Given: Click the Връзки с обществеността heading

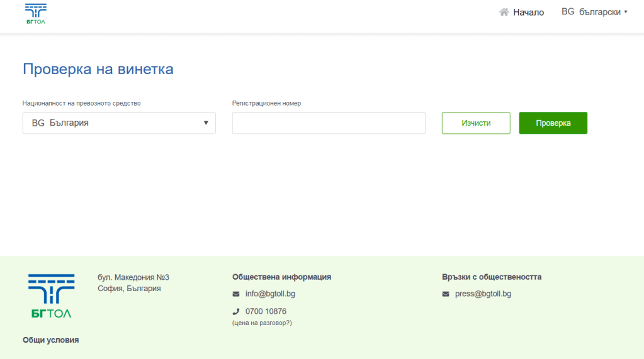Looking at the screenshot, I should tap(492, 277).
